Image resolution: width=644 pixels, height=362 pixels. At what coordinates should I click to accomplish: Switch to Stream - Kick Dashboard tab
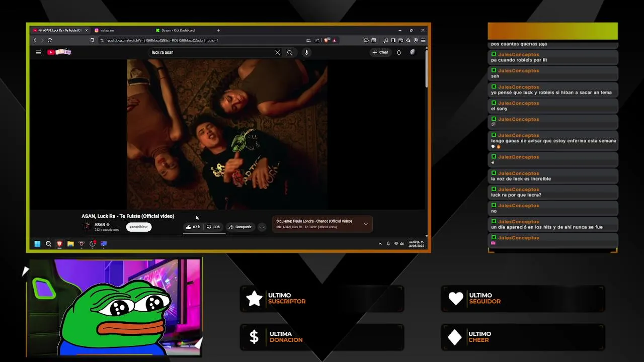(182, 30)
